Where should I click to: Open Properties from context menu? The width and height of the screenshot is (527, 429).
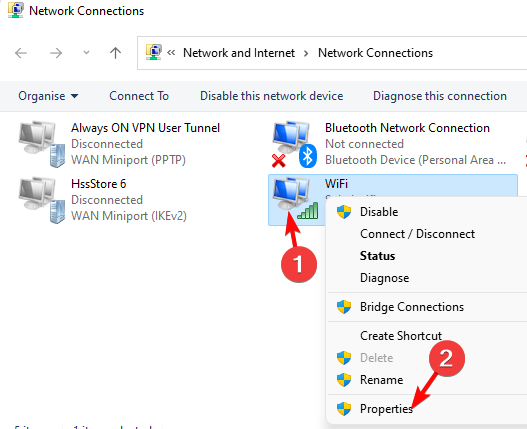pyautogui.click(x=386, y=409)
